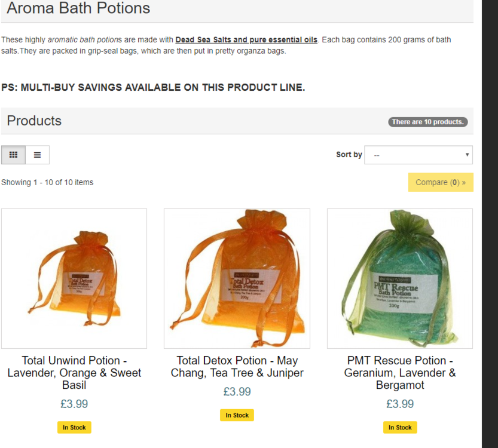Screen dimensions: 498x448
Task: Open the Total Unwind Potion product page
Action: 74,373
